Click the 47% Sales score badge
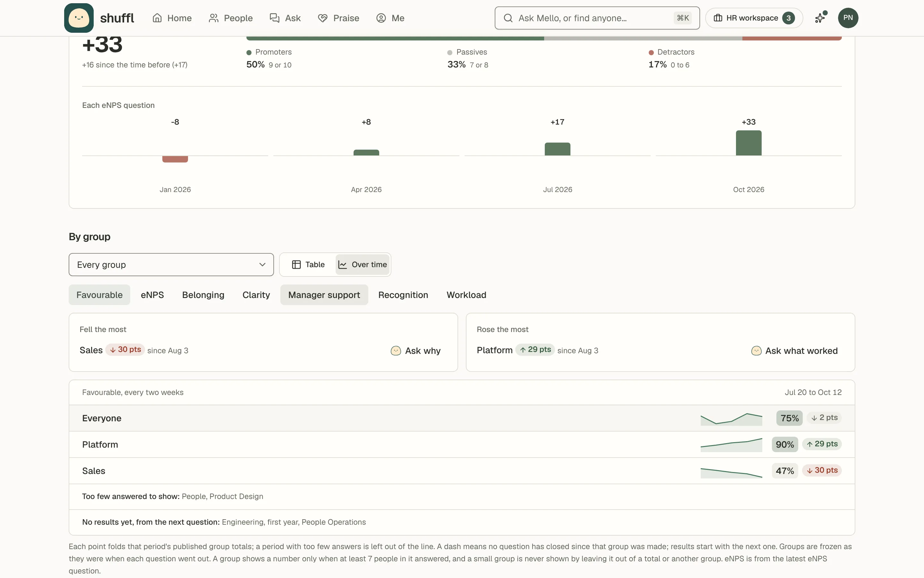924x578 pixels. click(x=785, y=471)
